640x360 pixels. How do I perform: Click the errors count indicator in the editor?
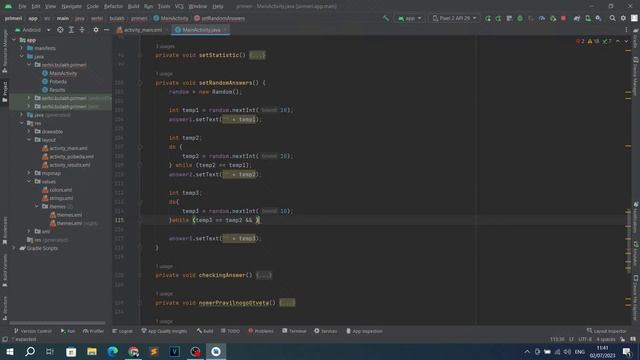click(580, 41)
